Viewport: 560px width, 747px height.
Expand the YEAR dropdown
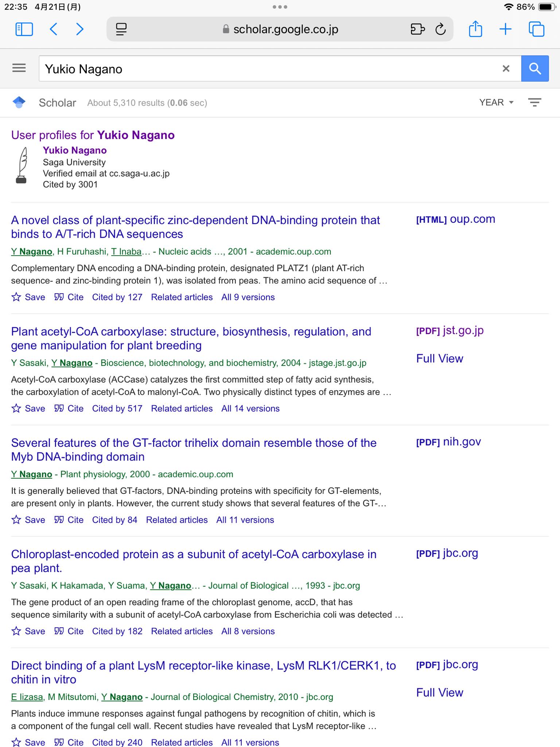pyautogui.click(x=496, y=102)
